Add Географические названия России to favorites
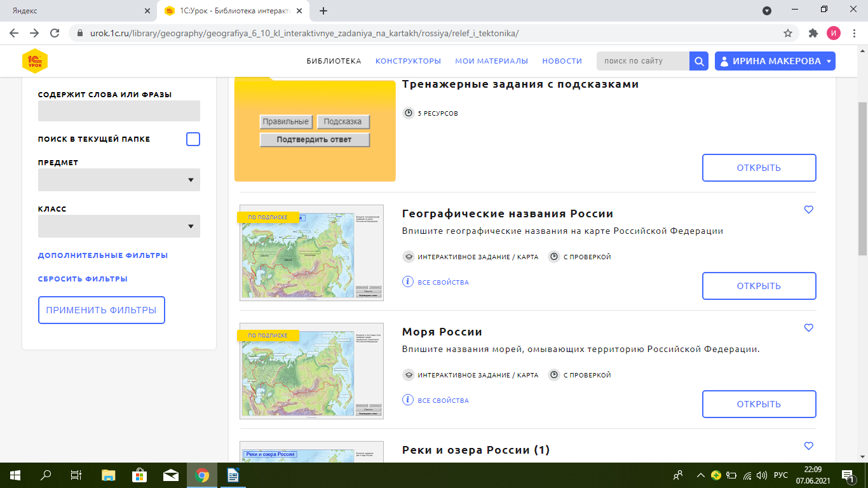868x488 pixels. pos(809,210)
